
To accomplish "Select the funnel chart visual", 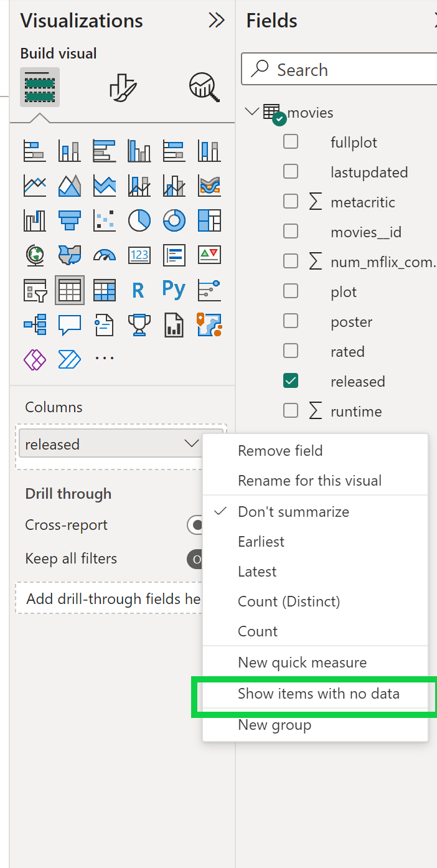I will tap(69, 220).
